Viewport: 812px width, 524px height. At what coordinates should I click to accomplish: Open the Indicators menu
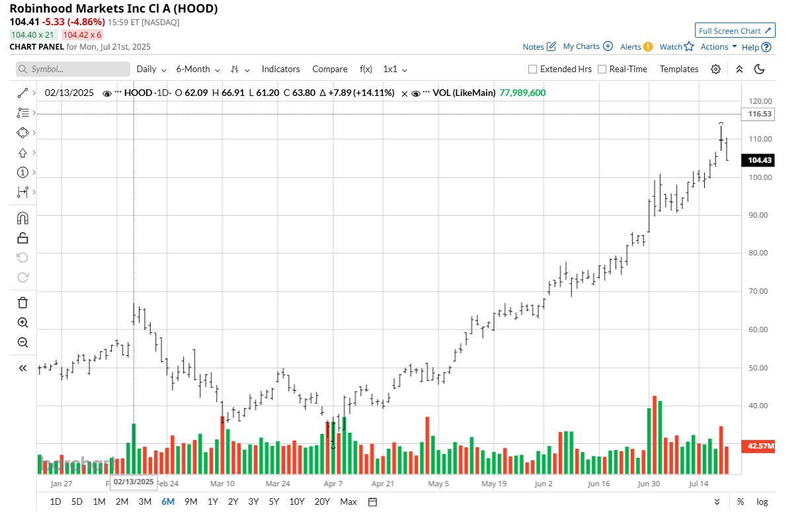pyautogui.click(x=280, y=69)
